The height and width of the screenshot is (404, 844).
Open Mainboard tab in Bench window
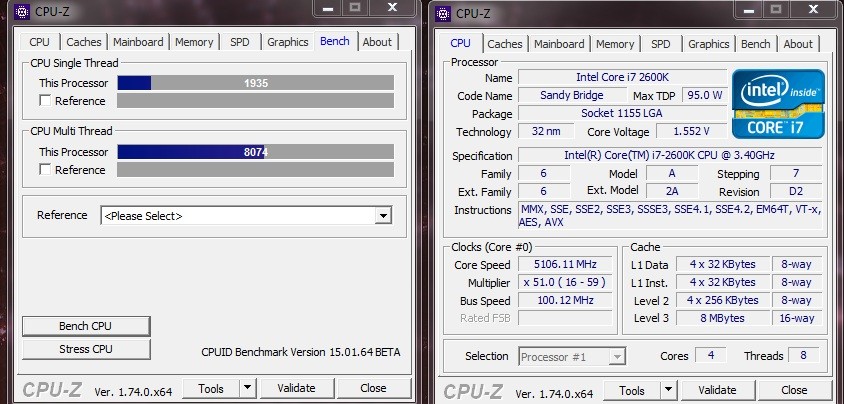(x=138, y=42)
